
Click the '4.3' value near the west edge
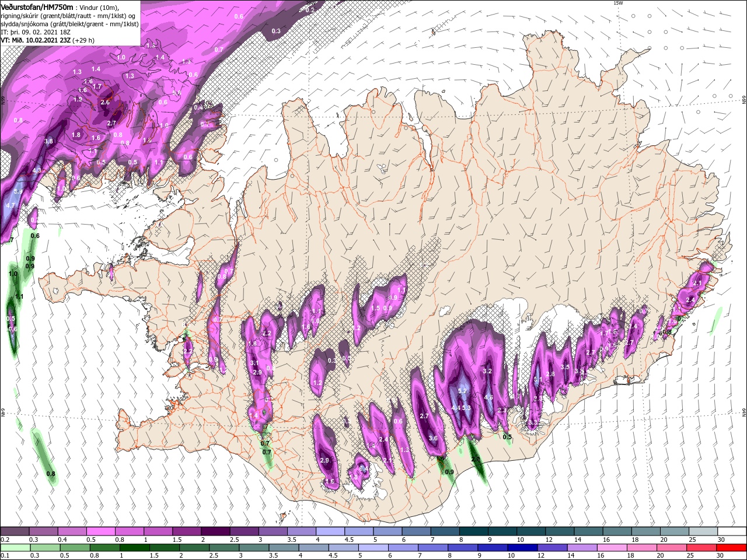point(37,170)
